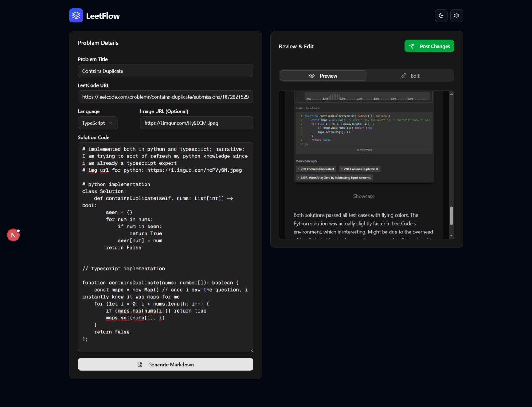Viewport: 532px width, 407px height.
Task: Click the Image URL optional input field
Action: [196, 123]
